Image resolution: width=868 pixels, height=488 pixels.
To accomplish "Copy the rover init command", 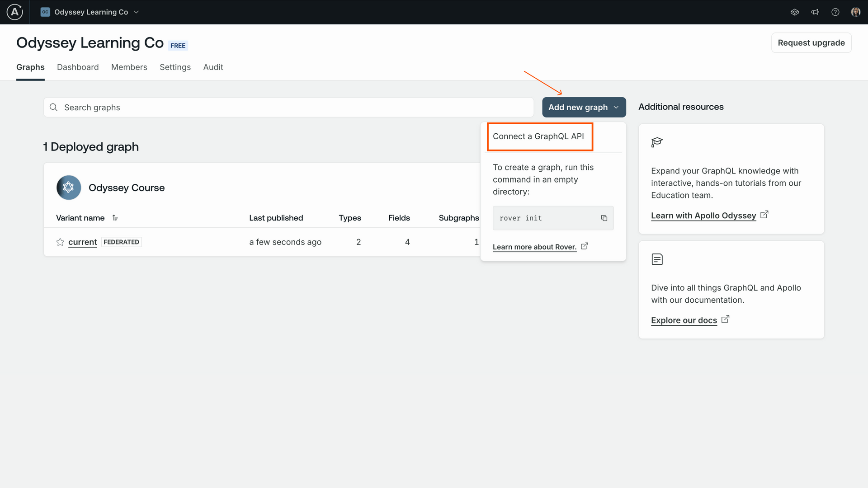I will [604, 218].
